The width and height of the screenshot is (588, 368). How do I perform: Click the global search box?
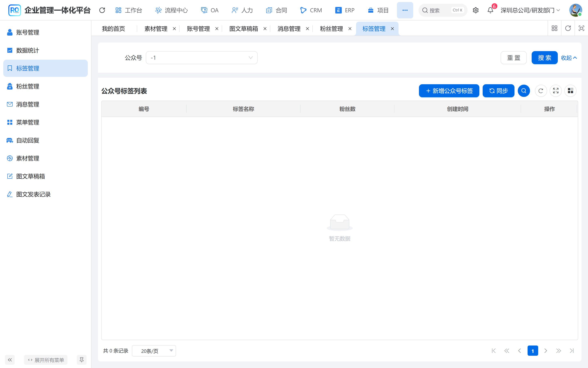[443, 10]
